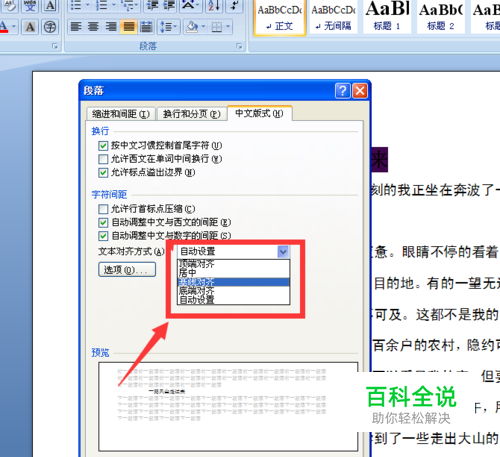This screenshot has height=457, width=500.
Task: Choose the highlighted 基线对齐 list option
Action: tap(233, 282)
